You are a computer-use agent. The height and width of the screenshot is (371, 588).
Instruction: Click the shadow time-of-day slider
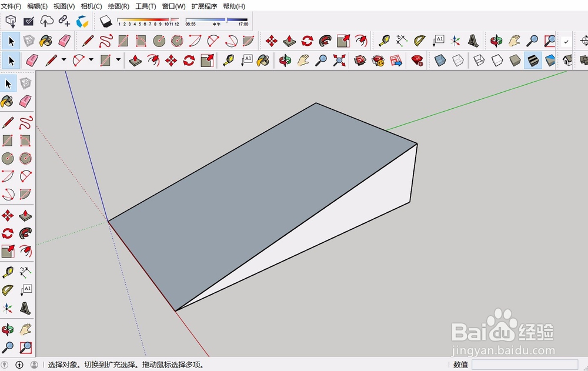217,21
